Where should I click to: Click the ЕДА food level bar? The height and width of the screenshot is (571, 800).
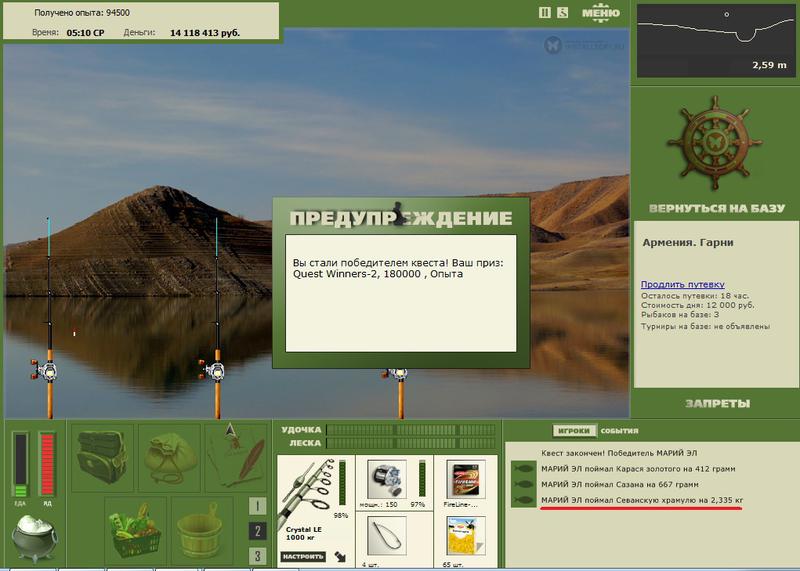[20, 465]
